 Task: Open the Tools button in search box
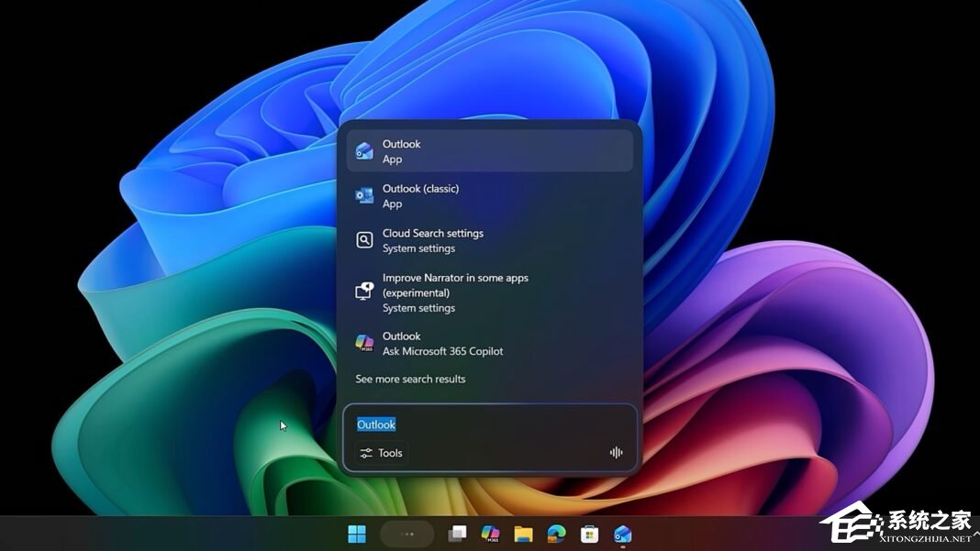point(381,453)
